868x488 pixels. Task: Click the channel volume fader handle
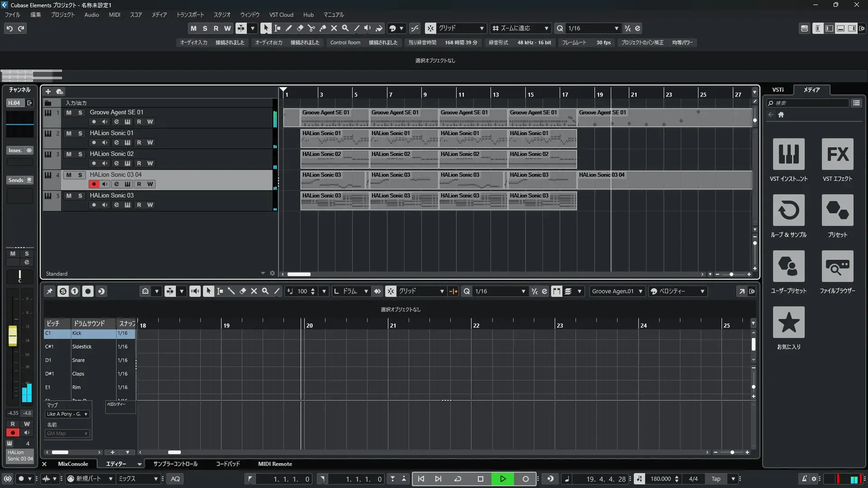(x=13, y=336)
